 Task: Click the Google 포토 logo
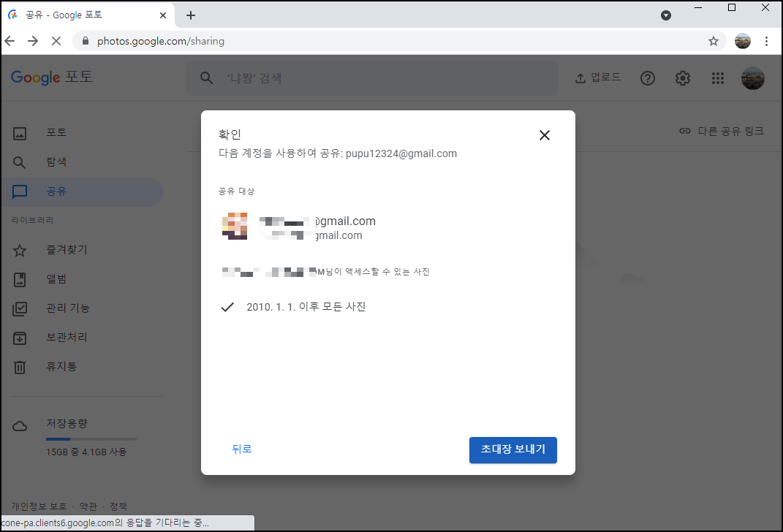[52, 77]
